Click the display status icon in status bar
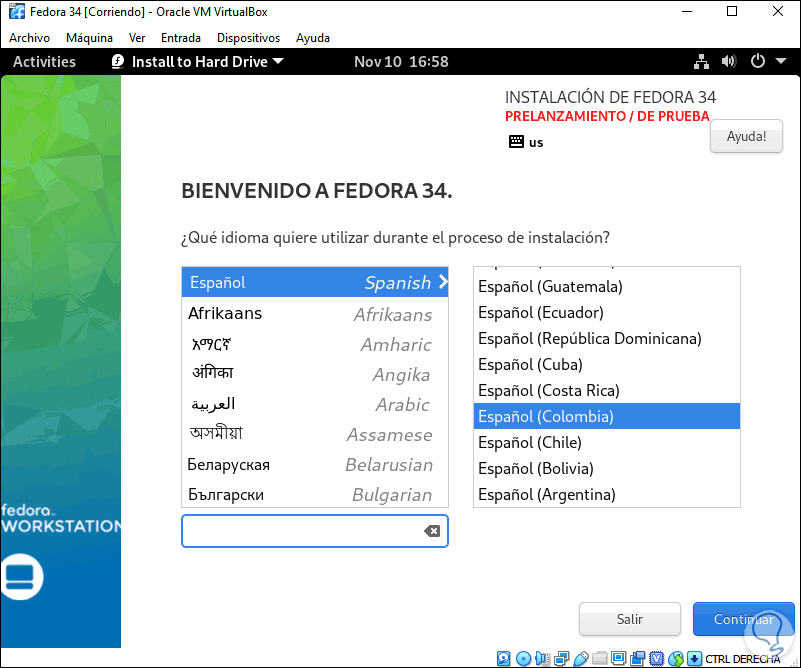 click(619, 658)
